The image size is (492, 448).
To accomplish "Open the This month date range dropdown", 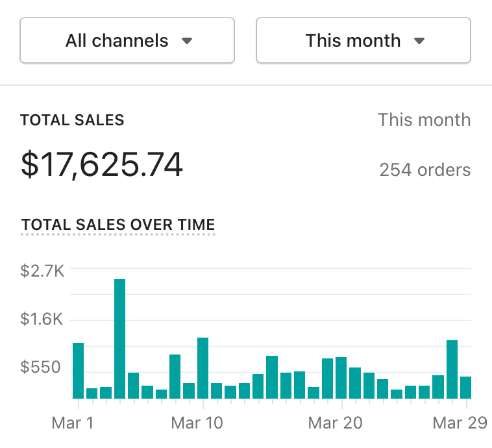I will 363,41.
